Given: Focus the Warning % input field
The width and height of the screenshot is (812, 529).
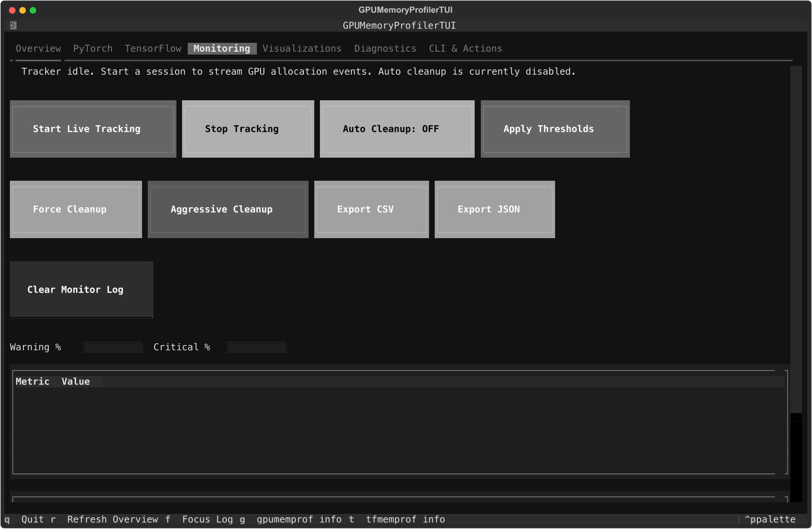Looking at the screenshot, I should coord(112,347).
